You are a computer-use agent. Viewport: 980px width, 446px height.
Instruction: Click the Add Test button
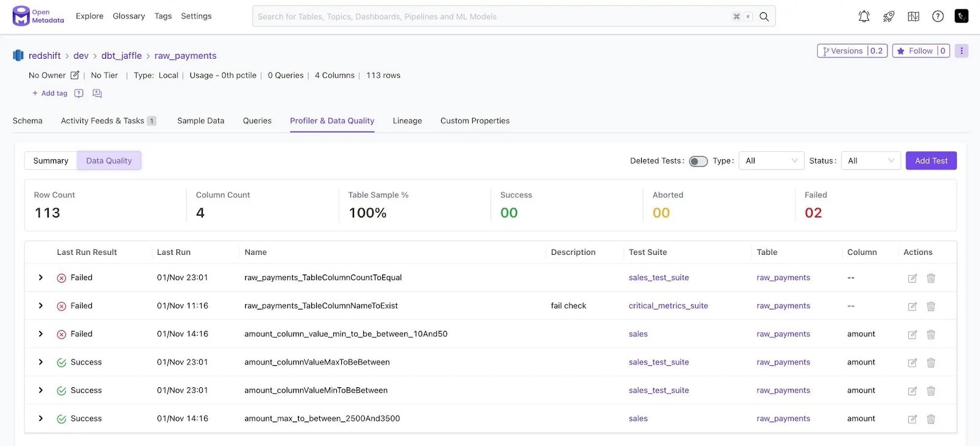[931, 161]
